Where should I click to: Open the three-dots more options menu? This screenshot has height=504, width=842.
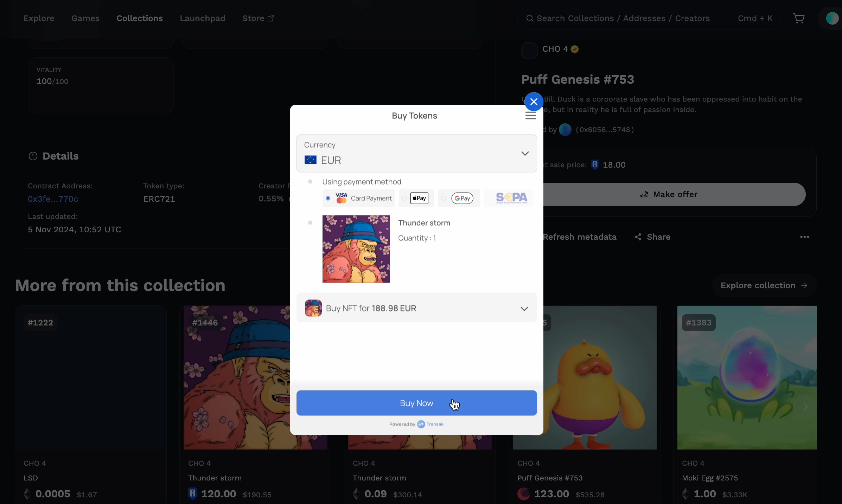805,237
